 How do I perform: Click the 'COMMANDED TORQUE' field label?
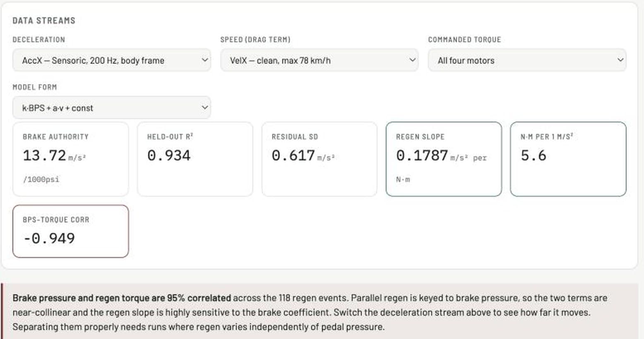point(464,40)
